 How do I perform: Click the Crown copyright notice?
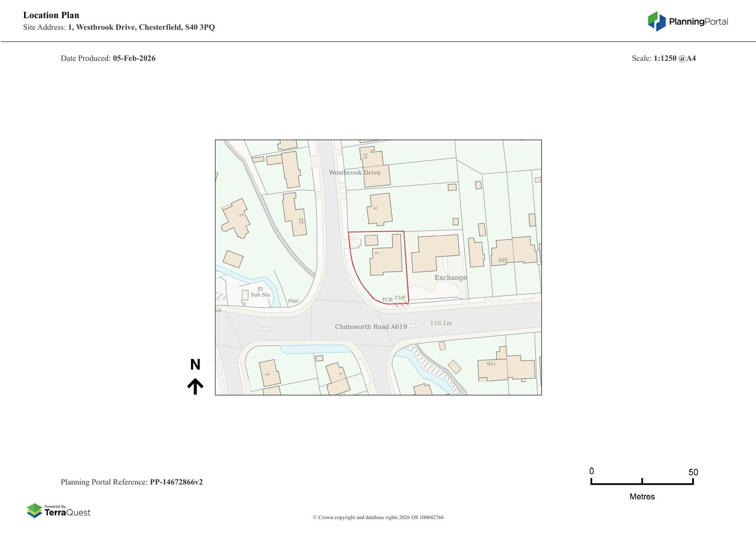pos(378,517)
